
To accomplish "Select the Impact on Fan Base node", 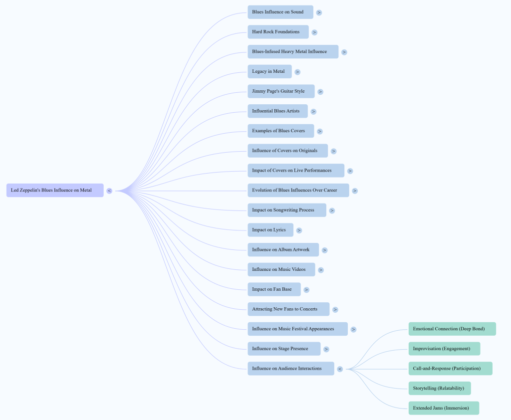I will (x=274, y=289).
